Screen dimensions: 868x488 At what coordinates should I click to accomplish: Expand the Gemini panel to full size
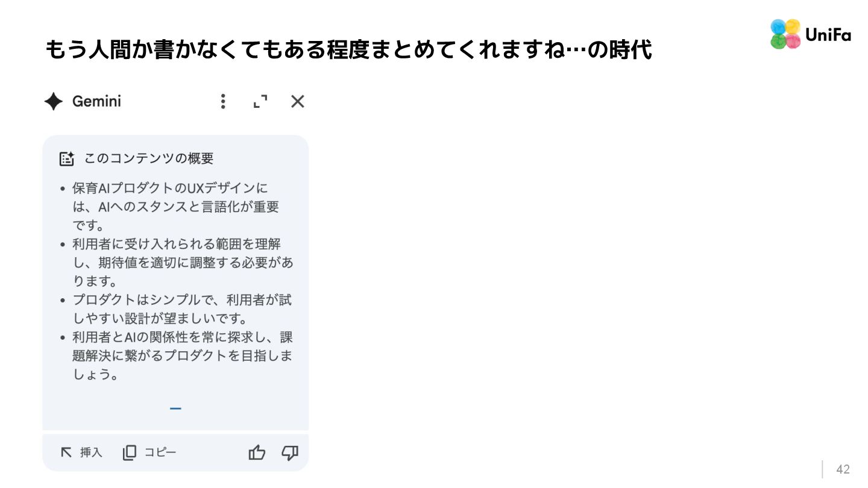click(x=260, y=101)
